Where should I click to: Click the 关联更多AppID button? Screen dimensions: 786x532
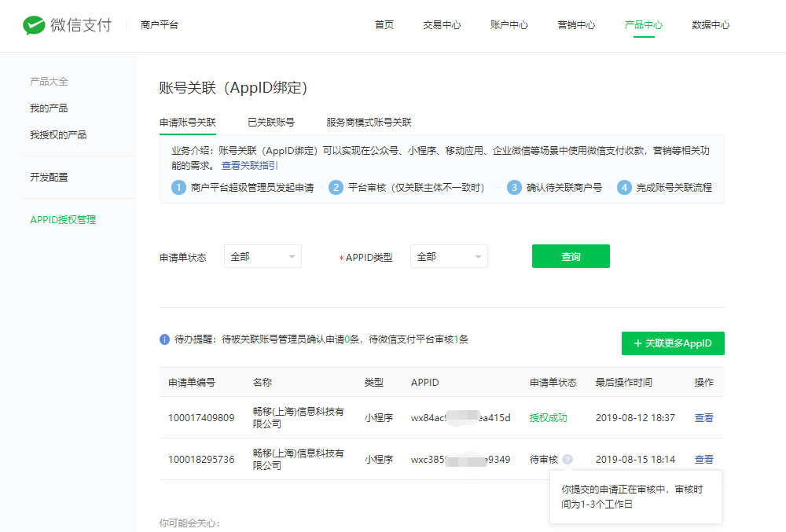(673, 343)
